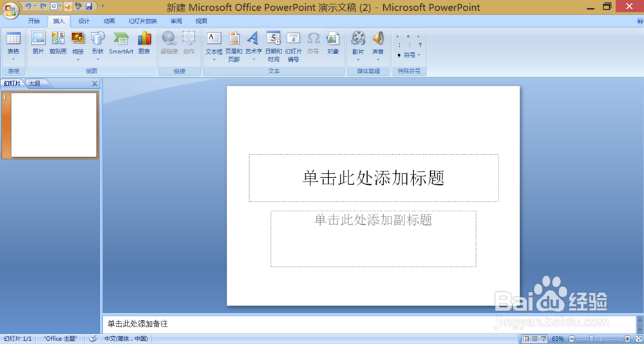Click the spelling check icon in quick access toolbar

(78, 6)
